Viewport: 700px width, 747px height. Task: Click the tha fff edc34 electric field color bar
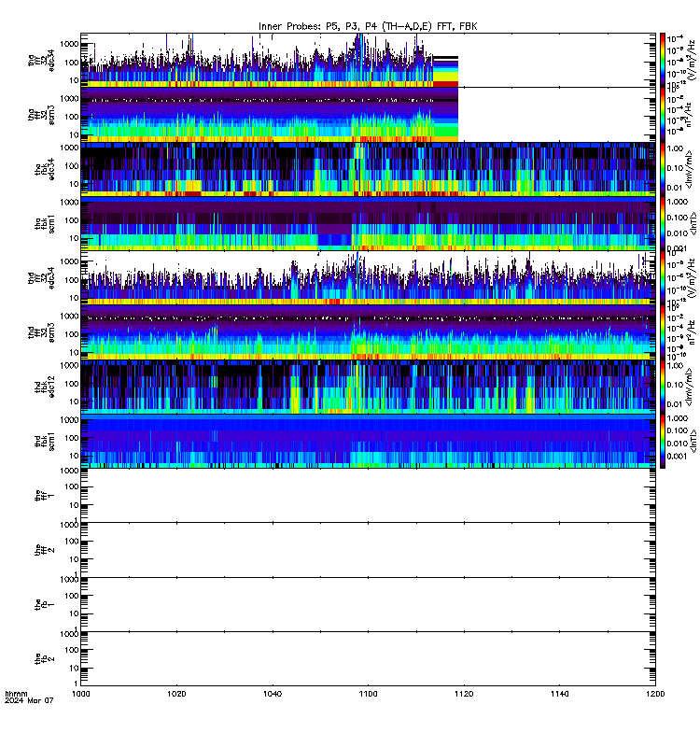click(663, 60)
